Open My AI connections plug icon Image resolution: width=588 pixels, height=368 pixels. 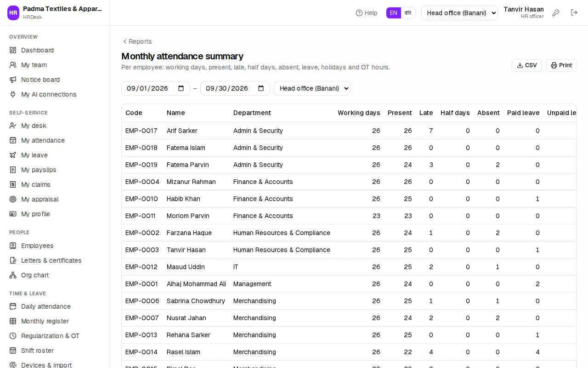13,94
